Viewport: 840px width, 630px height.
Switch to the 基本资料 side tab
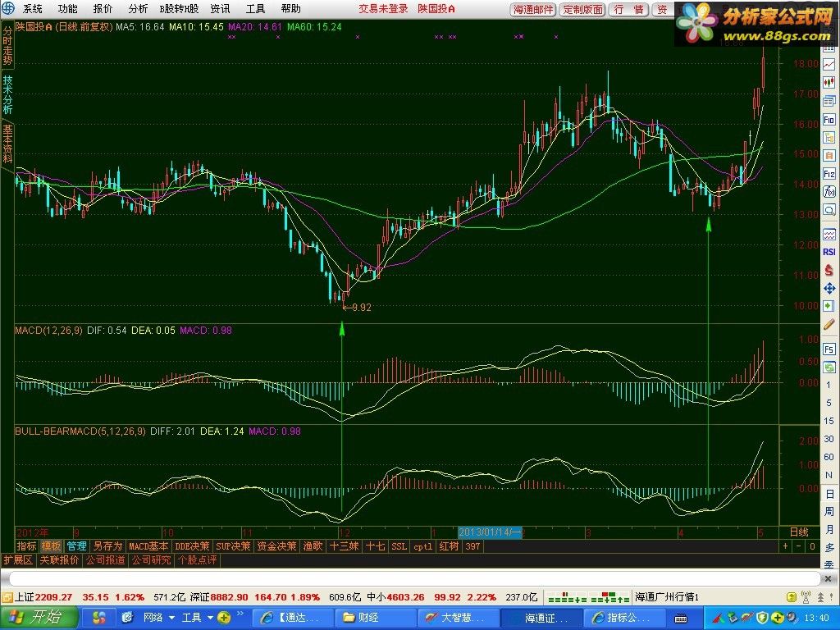click(7, 144)
